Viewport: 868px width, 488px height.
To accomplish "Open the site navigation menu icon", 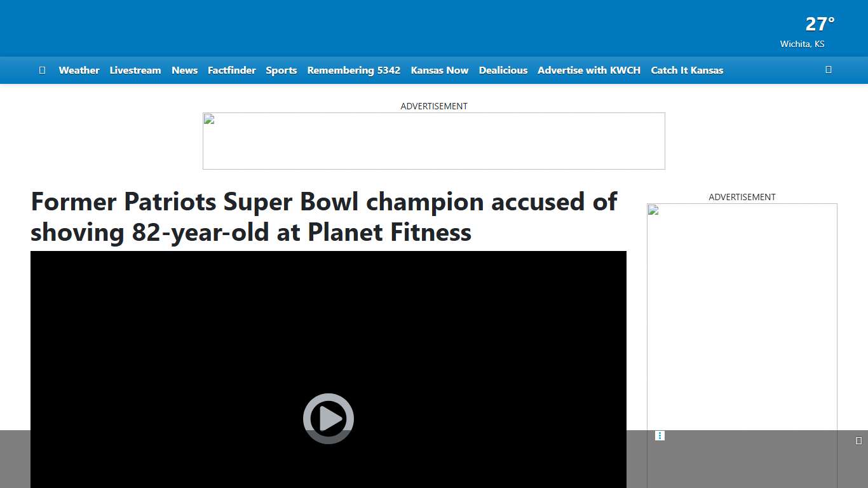I will coord(42,70).
